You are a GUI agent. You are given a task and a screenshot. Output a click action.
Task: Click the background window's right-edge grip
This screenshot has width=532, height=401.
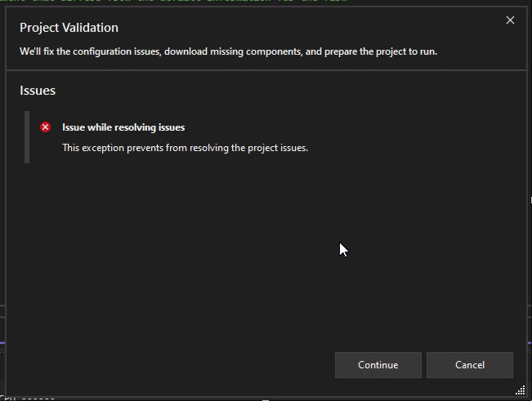(529, 202)
